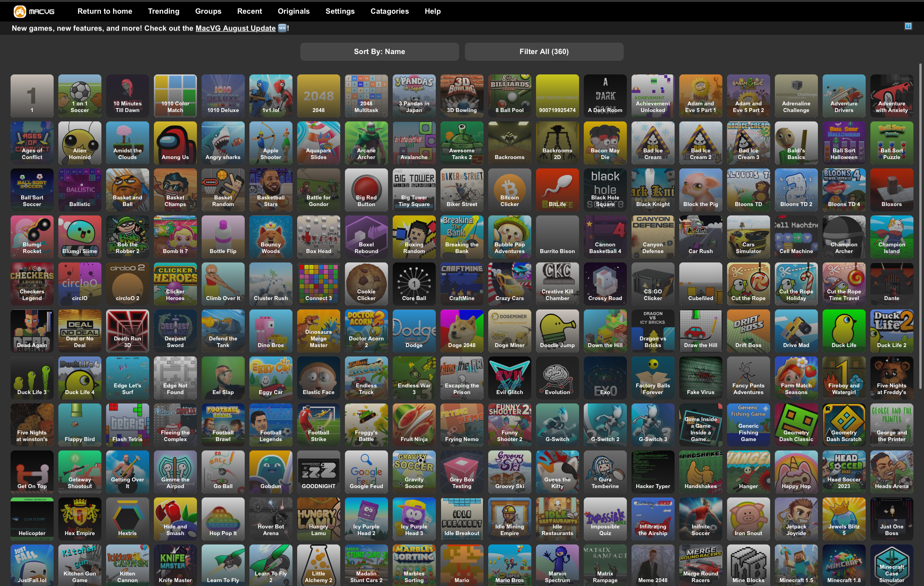The width and height of the screenshot is (924, 586).
Task: Open the help icon at top right
Action: [908, 26]
